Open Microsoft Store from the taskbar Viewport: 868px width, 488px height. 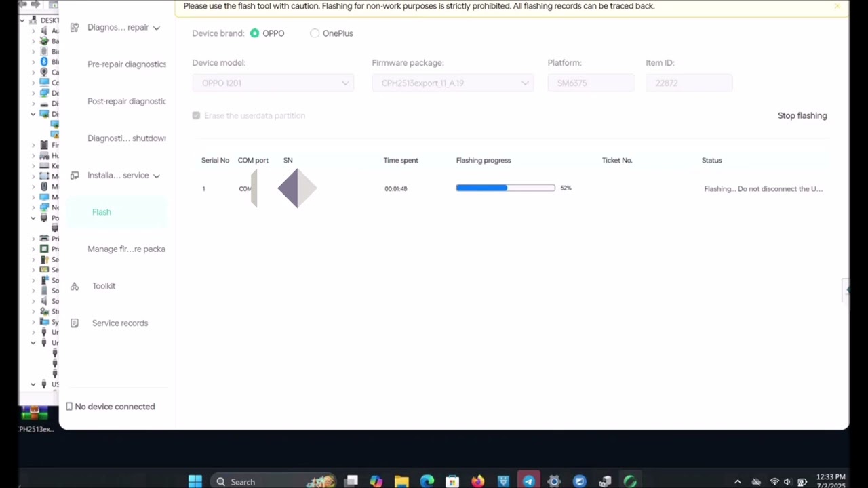(x=452, y=481)
